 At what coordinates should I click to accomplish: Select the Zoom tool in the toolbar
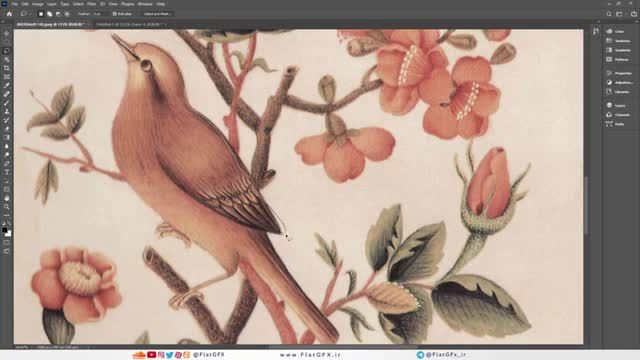[7, 207]
